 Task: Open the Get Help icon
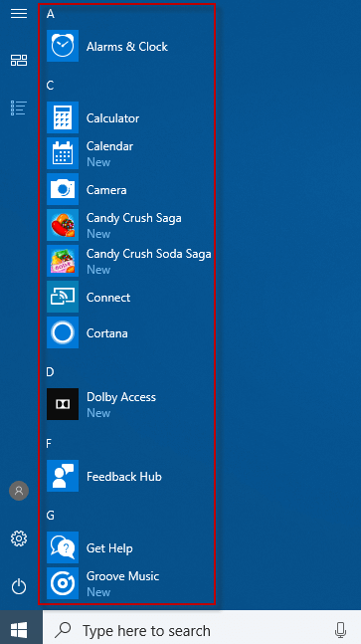click(63, 547)
